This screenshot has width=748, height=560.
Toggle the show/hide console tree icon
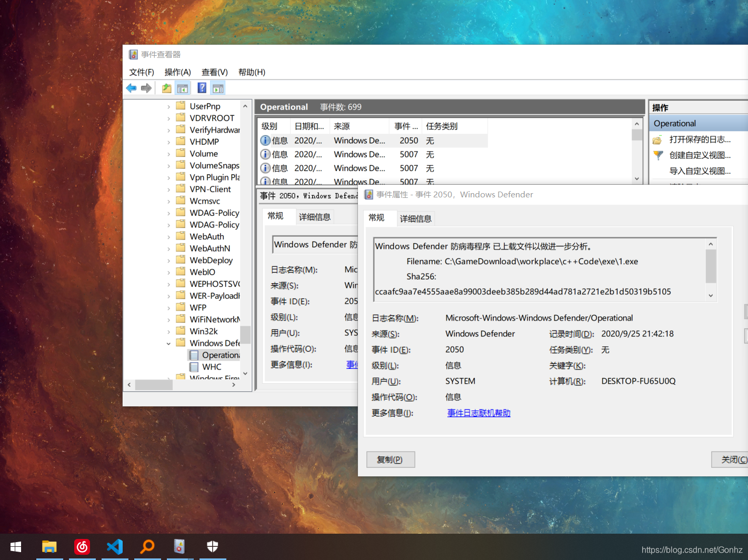click(183, 88)
